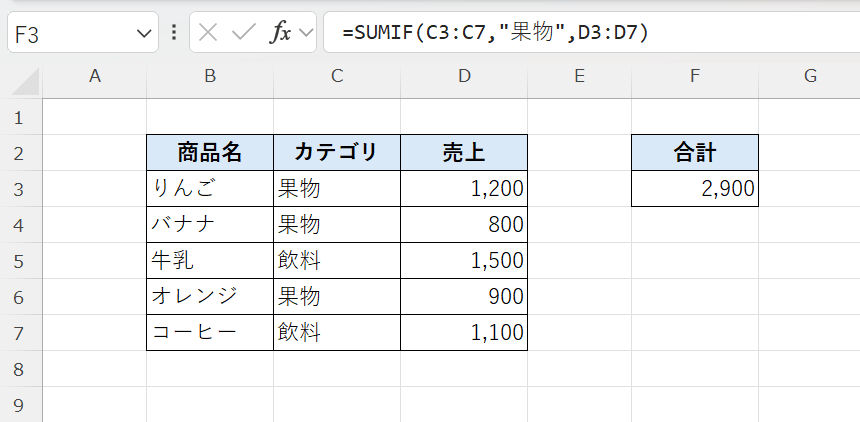Select the cell containing 2,900
The width and height of the screenshot is (860, 422).
[695, 189]
